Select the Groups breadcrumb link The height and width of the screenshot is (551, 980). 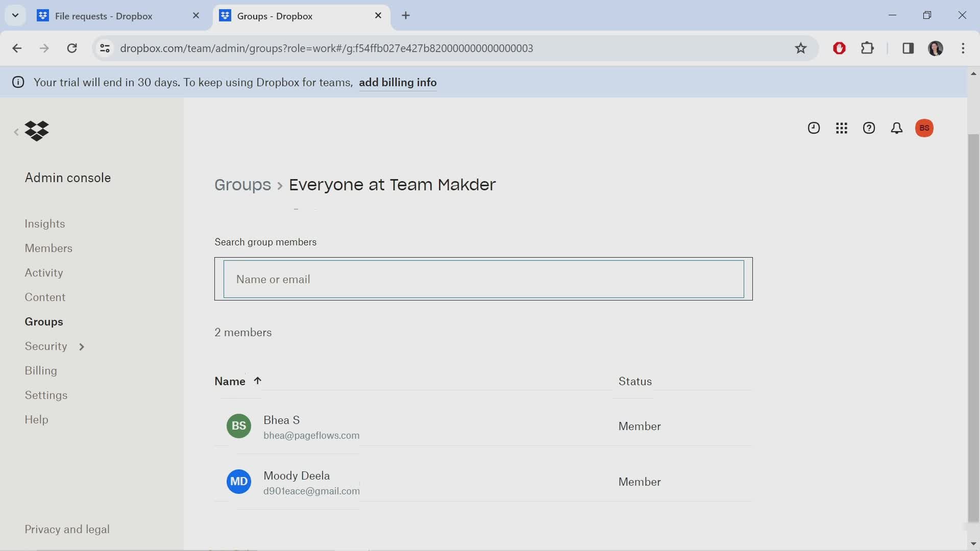tap(243, 184)
